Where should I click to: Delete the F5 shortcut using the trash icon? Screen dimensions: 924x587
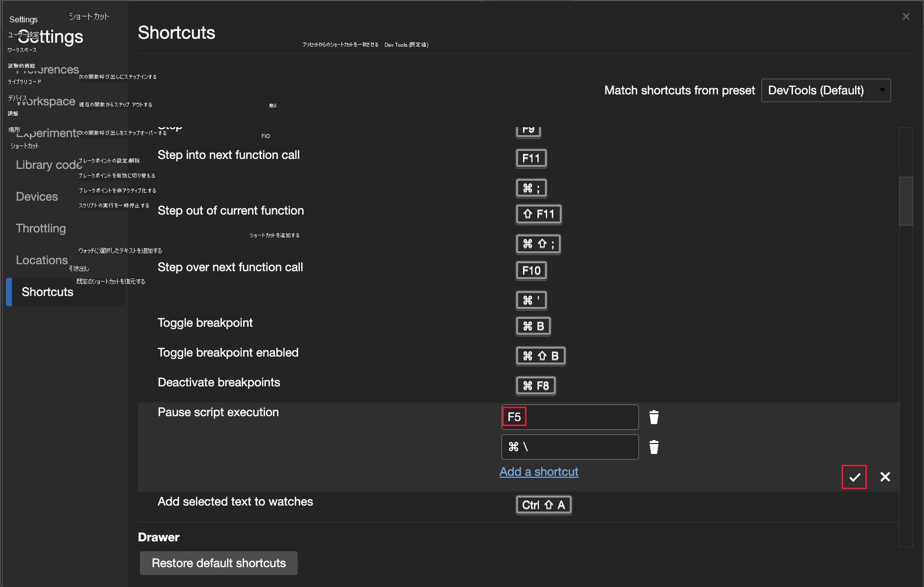(654, 417)
